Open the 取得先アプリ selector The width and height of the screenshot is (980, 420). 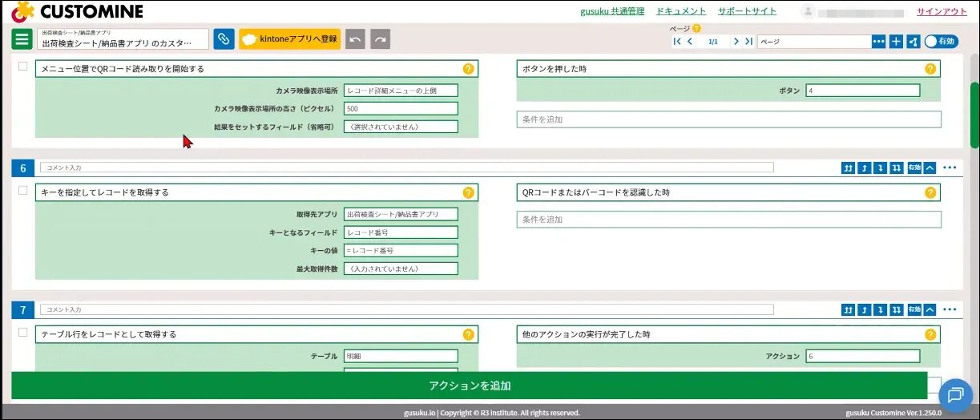(x=401, y=214)
